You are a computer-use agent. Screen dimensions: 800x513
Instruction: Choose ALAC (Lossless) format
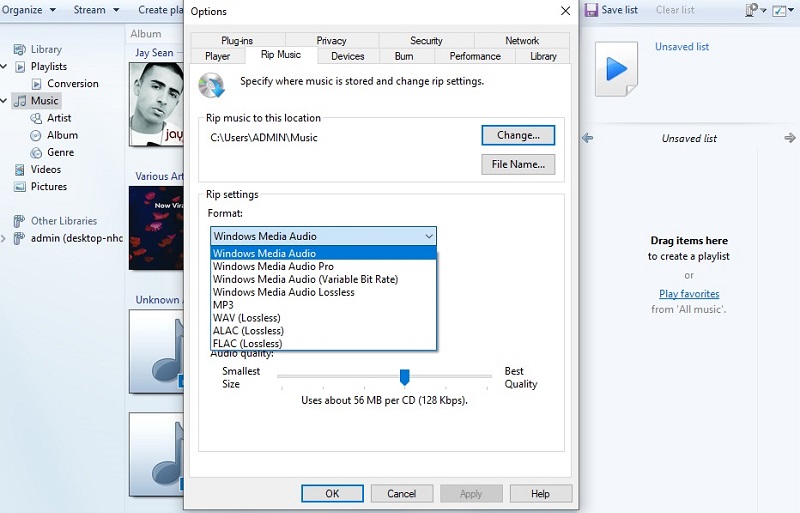coord(323,330)
